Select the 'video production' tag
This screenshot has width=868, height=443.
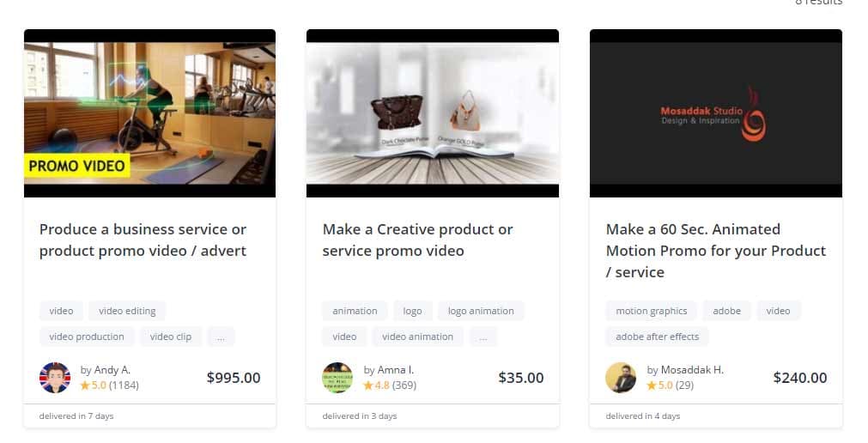[x=87, y=337]
